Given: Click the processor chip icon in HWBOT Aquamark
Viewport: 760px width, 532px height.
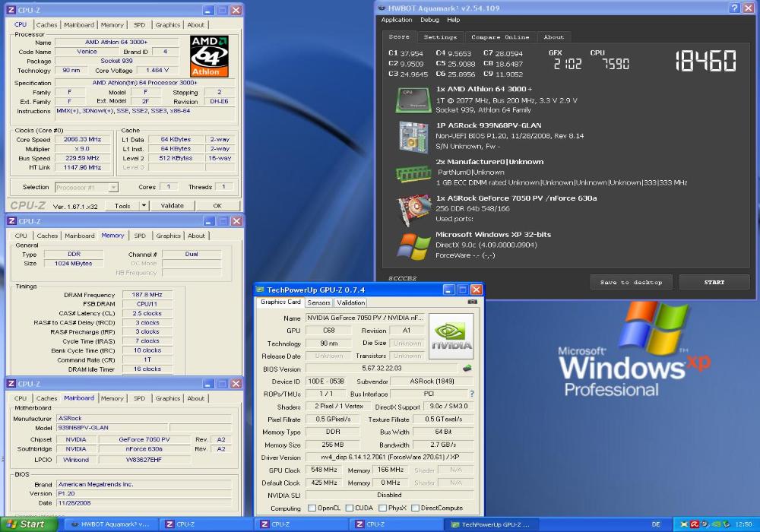Looking at the screenshot, I should [413, 100].
